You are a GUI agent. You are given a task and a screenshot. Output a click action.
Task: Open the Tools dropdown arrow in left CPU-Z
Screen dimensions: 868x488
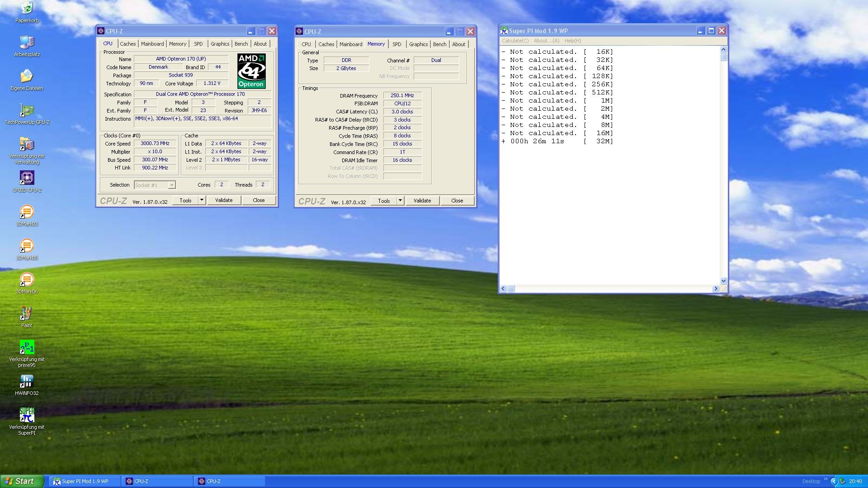(x=202, y=200)
